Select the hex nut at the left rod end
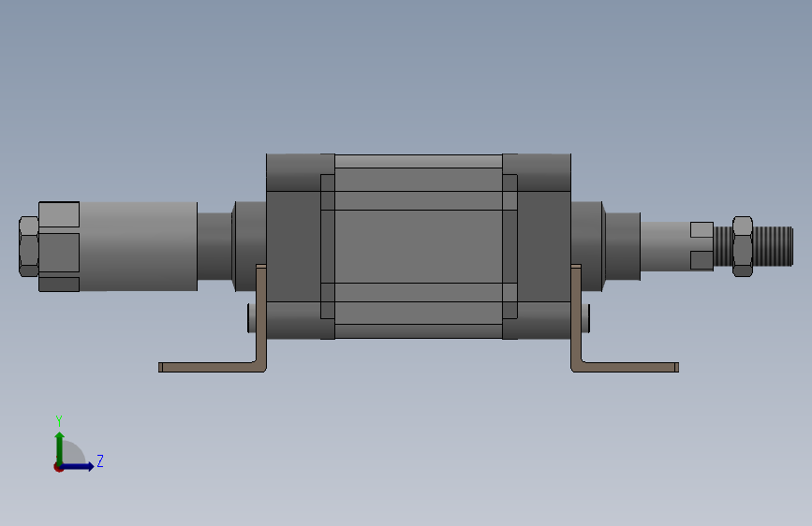This screenshot has height=526, width=812. coord(28,246)
